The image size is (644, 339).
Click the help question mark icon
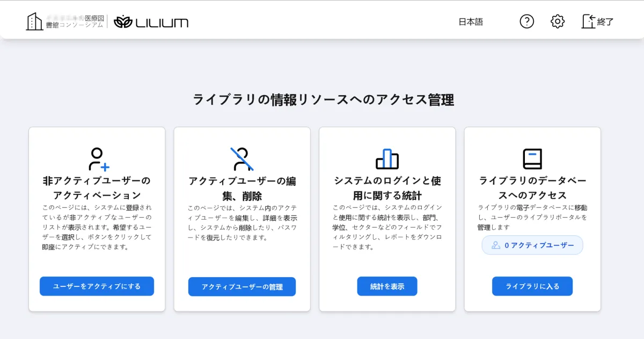[x=527, y=21]
